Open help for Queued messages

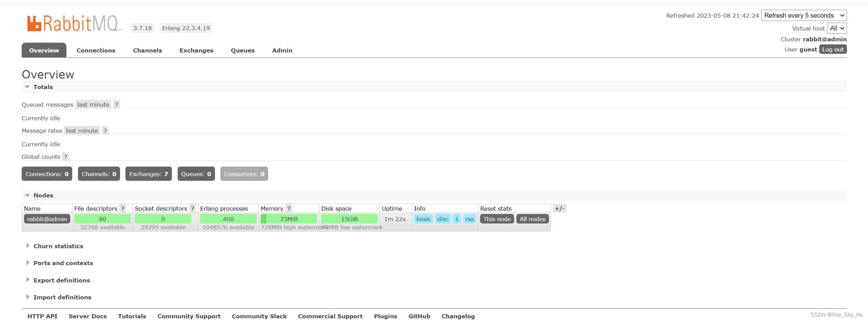click(x=116, y=104)
